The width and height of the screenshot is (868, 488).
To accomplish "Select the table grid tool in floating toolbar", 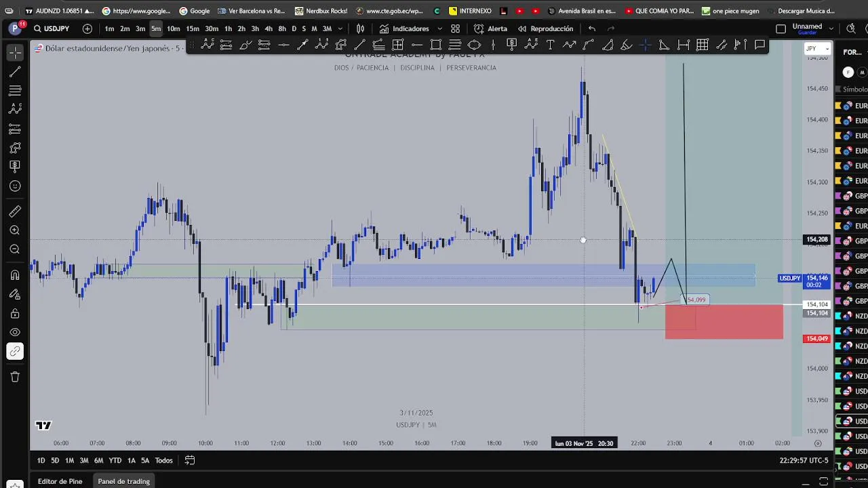I will tap(703, 45).
